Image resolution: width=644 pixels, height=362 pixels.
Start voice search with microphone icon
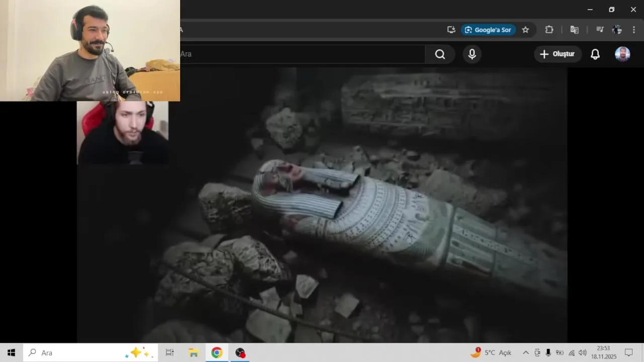click(x=472, y=54)
